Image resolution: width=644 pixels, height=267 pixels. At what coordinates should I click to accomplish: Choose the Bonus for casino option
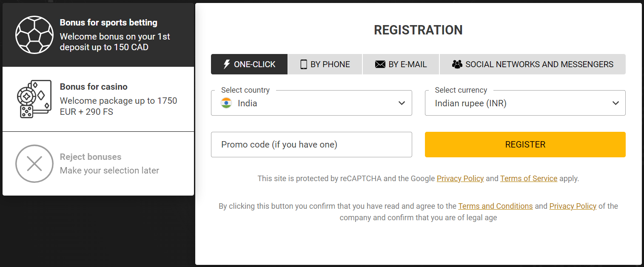pyautogui.click(x=118, y=99)
